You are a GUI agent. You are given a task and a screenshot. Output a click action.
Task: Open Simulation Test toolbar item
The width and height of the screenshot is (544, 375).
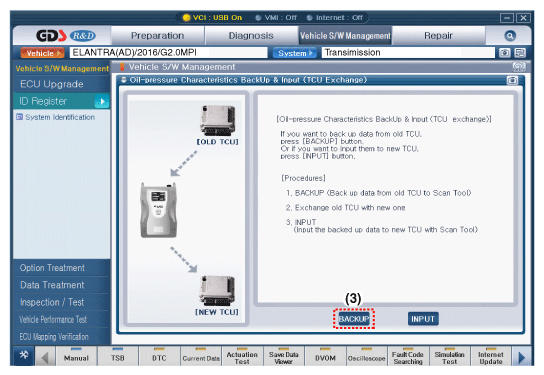[449, 357]
